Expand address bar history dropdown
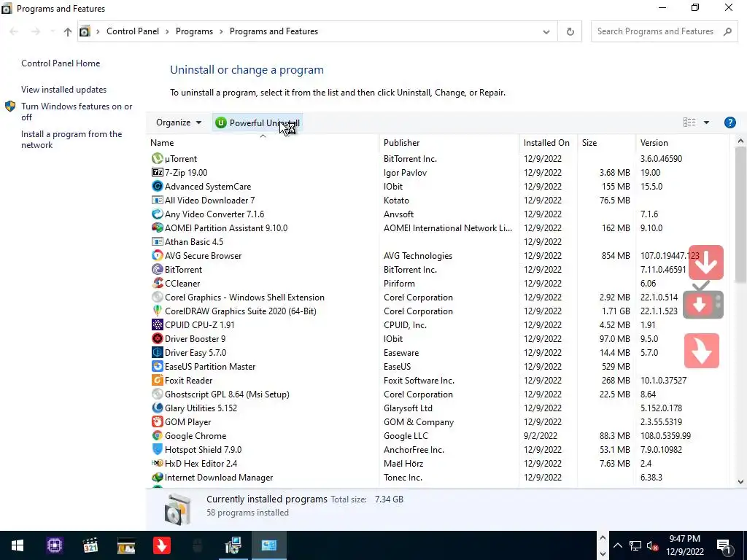Viewport: 747px width, 560px height. point(546,32)
